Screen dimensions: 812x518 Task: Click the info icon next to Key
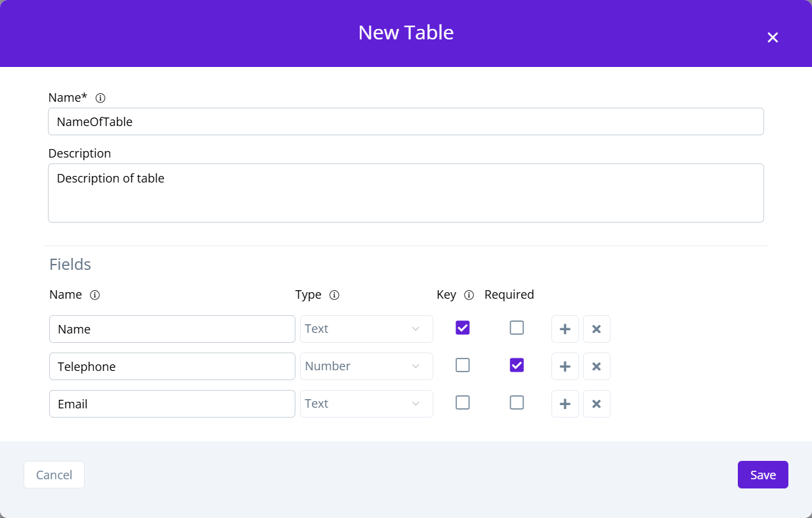[x=469, y=295]
